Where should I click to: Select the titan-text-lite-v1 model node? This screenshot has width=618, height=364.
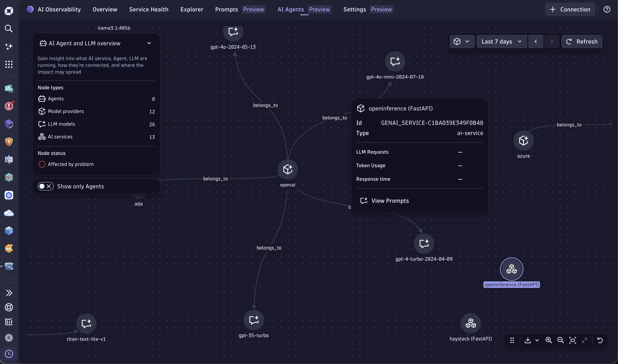click(86, 324)
